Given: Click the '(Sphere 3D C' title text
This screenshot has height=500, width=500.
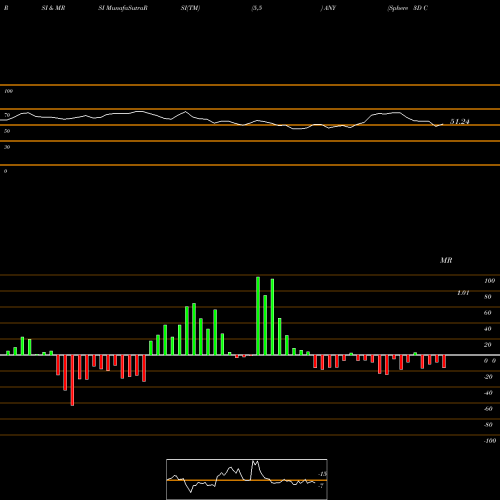Looking at the screenshot, I should point(408,8).
